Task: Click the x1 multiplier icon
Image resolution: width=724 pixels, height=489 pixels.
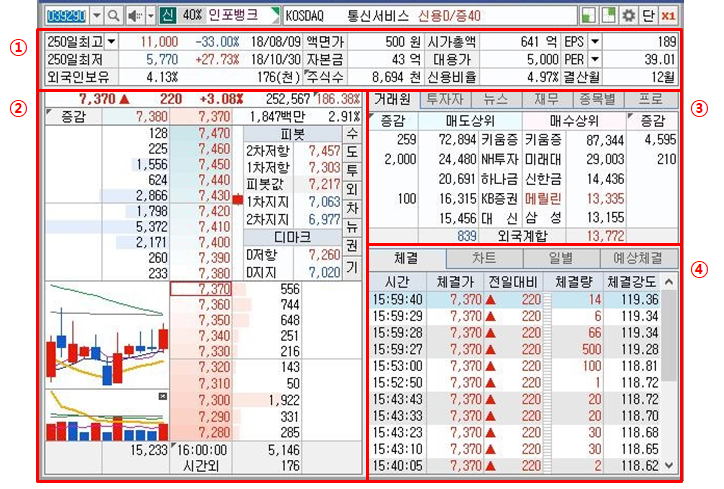Action: (x=668, y=16)
